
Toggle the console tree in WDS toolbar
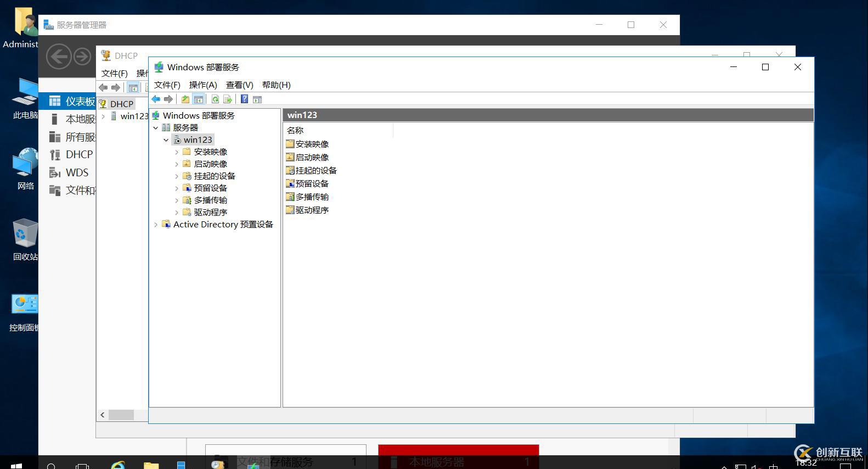click(199, 99)
